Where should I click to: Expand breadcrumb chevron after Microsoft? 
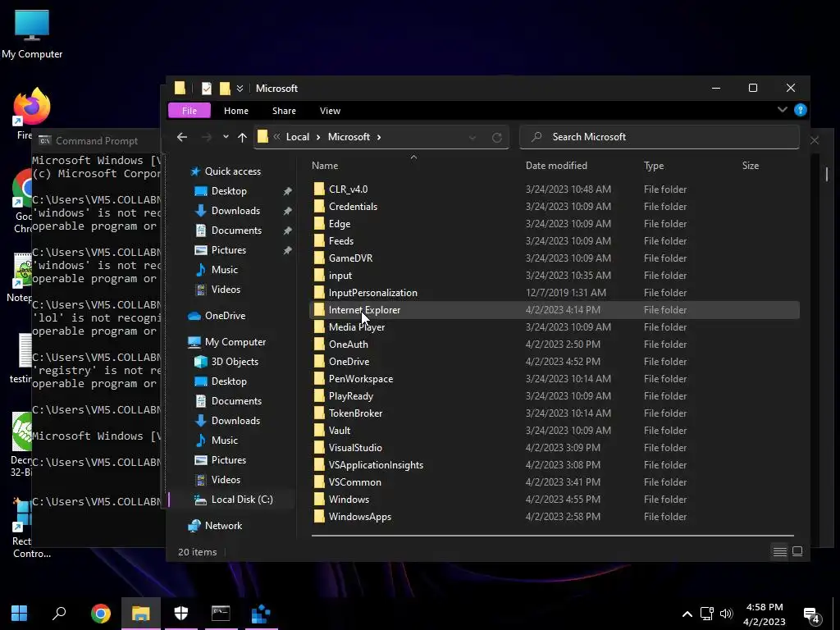pos(379,137)
